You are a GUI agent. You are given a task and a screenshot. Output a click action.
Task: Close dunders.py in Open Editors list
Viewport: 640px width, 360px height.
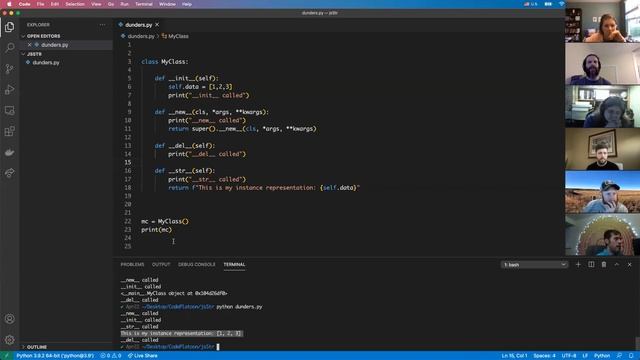coord(29,45)
